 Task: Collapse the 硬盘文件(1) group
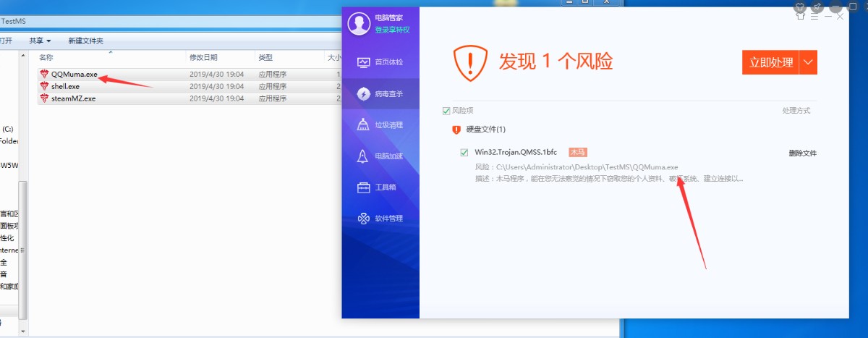pos(485,130)
